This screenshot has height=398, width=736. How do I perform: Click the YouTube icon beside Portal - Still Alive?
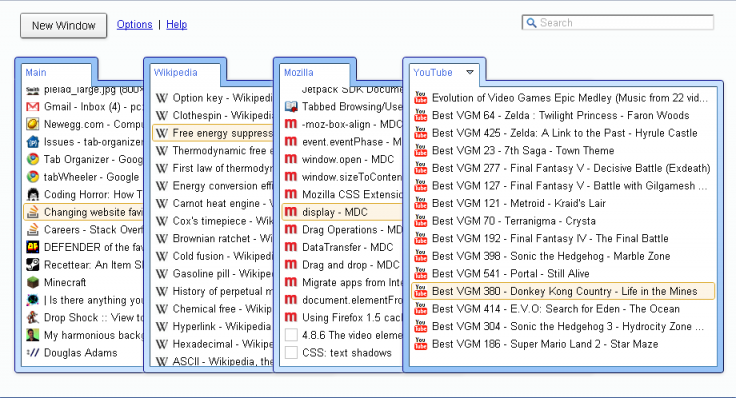pyautogui.click(x=421, y=274)
